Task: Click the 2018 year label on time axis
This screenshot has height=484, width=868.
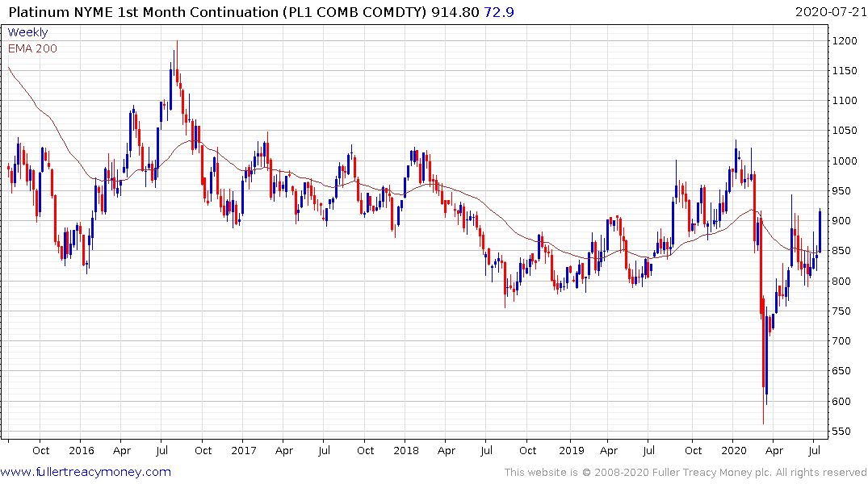Action: [x=406, y=451]
